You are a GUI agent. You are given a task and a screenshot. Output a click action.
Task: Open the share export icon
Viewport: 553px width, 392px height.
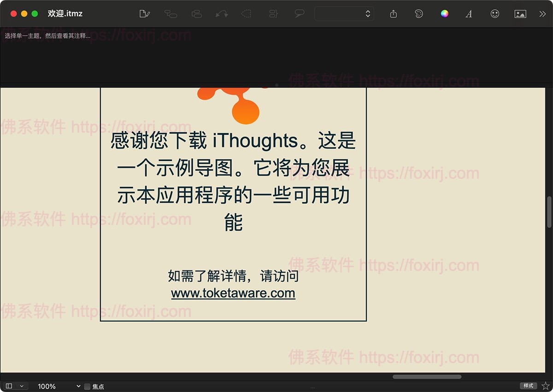[x=393, y=14]
